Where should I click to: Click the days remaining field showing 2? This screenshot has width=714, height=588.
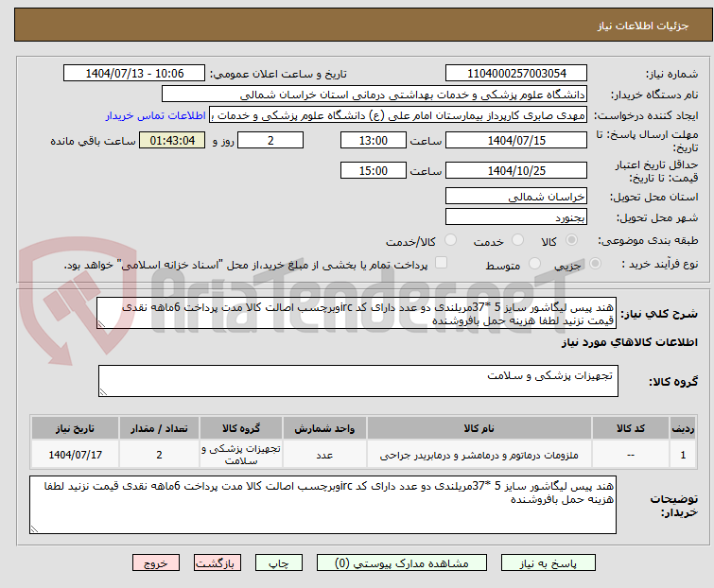tap(270, 140)
